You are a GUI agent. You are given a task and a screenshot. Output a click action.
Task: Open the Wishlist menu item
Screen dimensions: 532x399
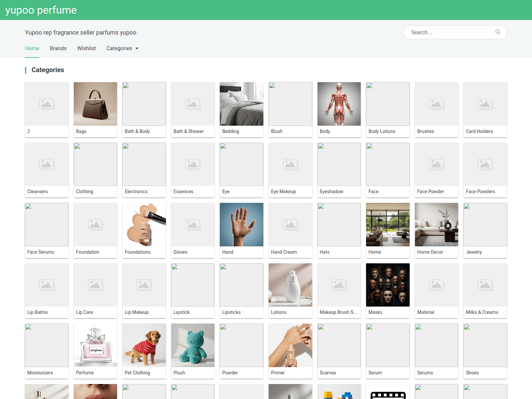point(86,49)
